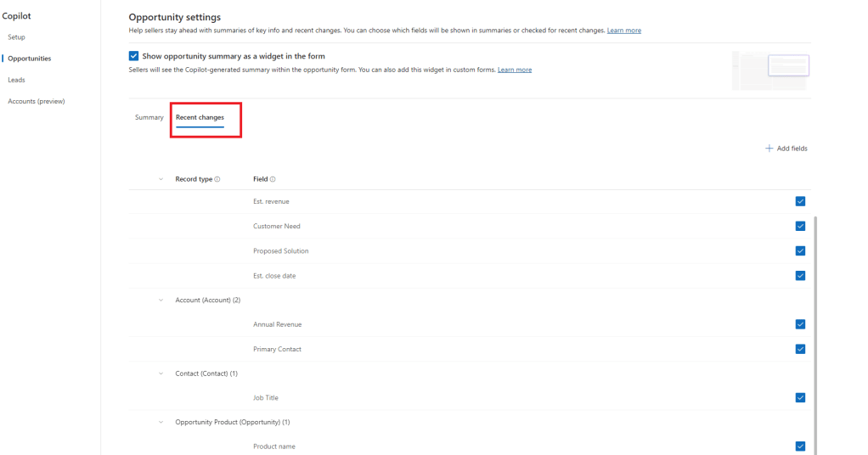Click the info icon next to Field
The width and height of the screenshot is (868, 455).
tap(273, 179)
